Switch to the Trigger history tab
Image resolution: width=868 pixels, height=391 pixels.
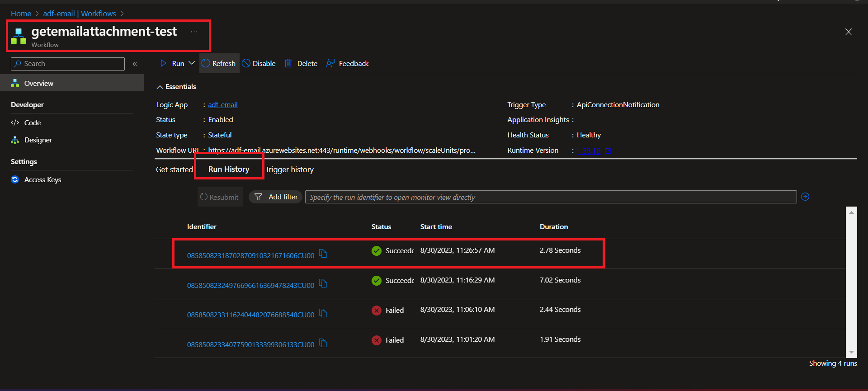pyautogui.click(x=289, y=170)
